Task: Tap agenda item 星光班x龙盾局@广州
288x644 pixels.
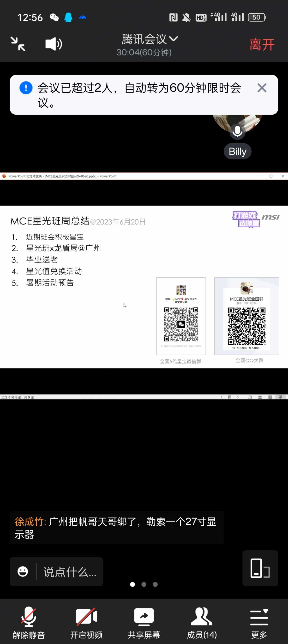Action: [x=63, y=248]
